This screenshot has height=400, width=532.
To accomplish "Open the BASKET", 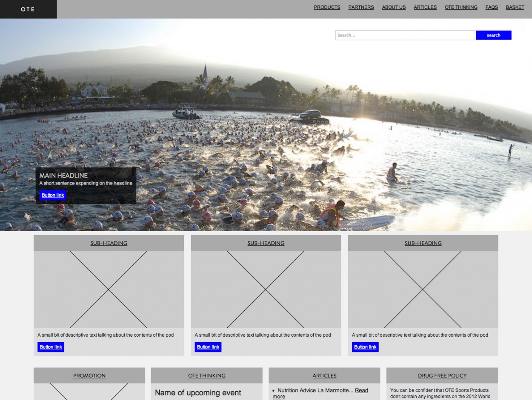I will click(515, 7).
